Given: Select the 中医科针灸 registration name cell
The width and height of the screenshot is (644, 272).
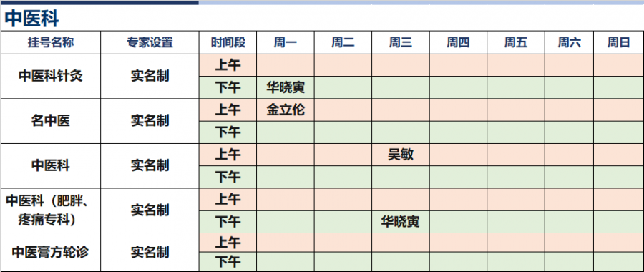Looking at the screenshot, I should click(51, 76).
